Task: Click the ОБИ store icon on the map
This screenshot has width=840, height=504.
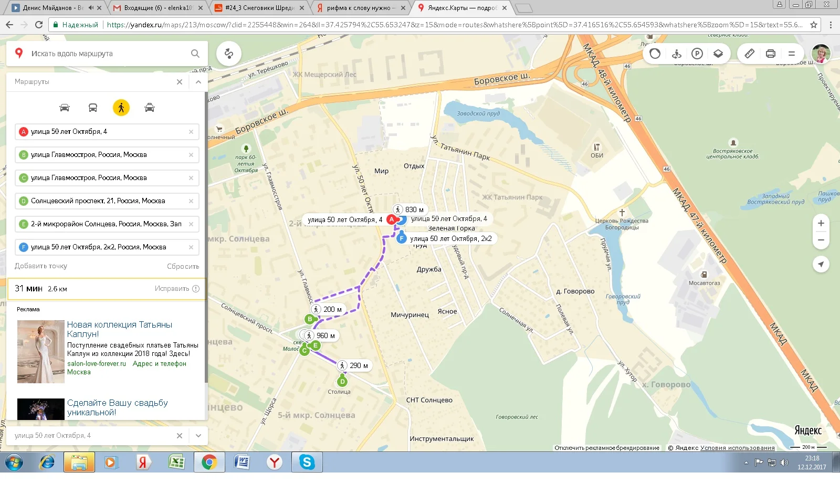Action: 596,147
